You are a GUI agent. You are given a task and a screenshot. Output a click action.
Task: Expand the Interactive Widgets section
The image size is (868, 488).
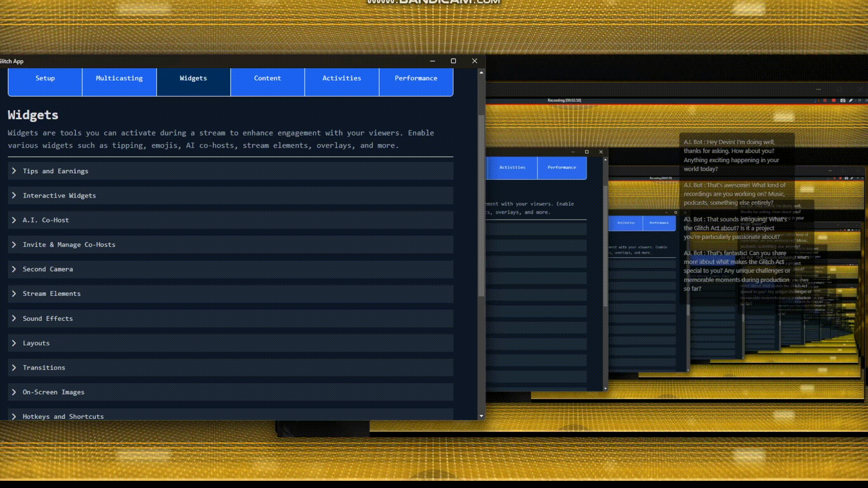pyautogui.click(x=14, y=195)
